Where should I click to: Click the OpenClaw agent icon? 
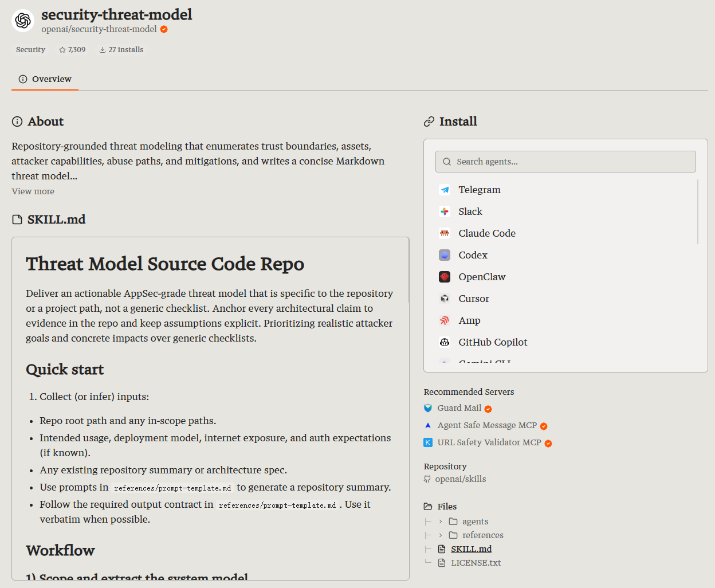pyautogui.click(x=445, y=277)
